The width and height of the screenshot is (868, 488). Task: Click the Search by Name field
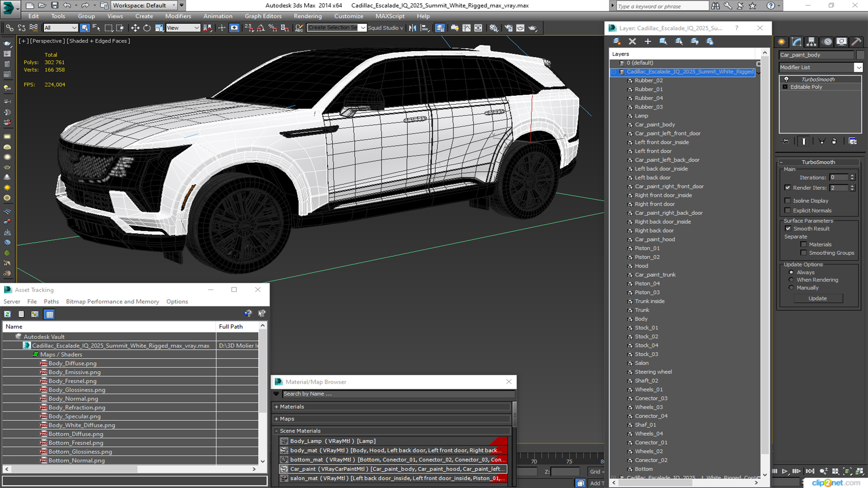(x=398, y=394)
